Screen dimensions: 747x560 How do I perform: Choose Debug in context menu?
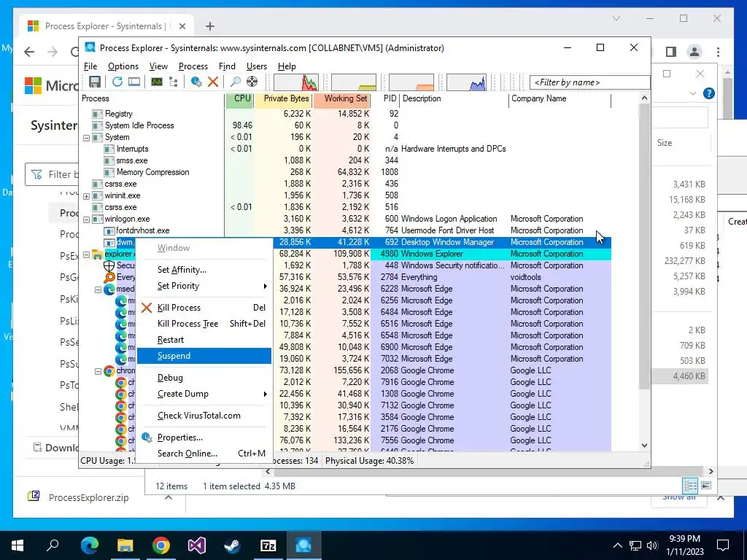click(x=204, y=378)
